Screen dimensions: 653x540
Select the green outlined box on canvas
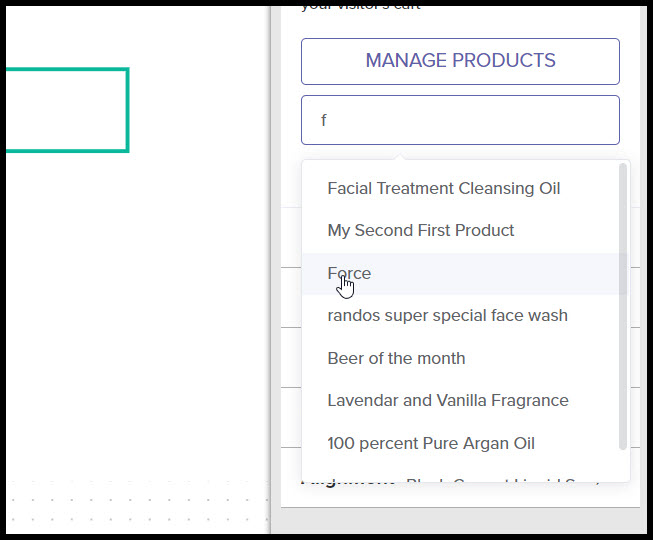click(128, 110)
